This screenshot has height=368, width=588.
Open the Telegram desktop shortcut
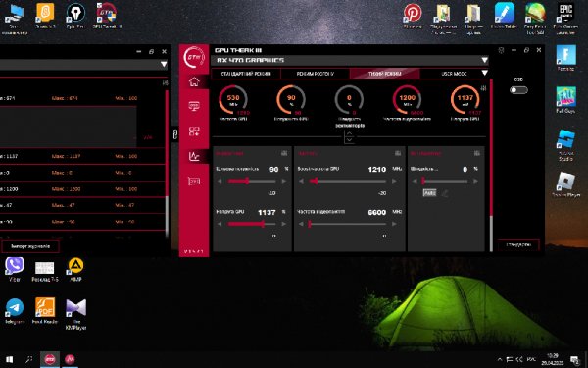(x=15, y=311)
